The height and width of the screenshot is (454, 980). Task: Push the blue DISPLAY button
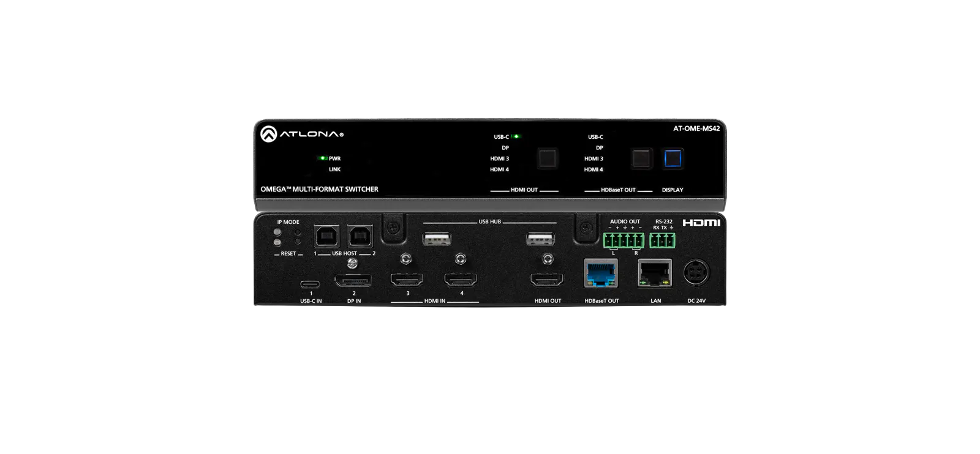pos(673,158)
